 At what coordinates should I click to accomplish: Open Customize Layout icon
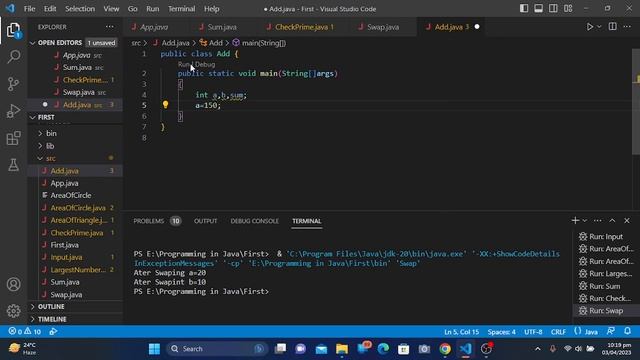point(568,9)
